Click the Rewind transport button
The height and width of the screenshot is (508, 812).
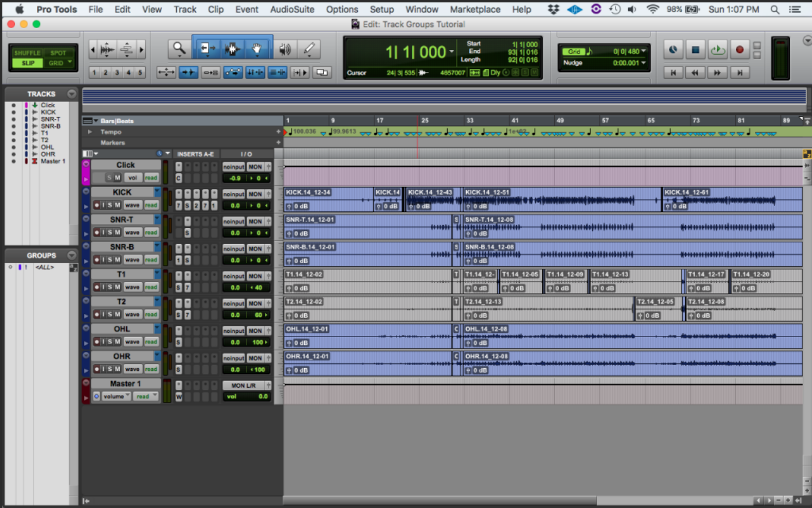[695, 73]
